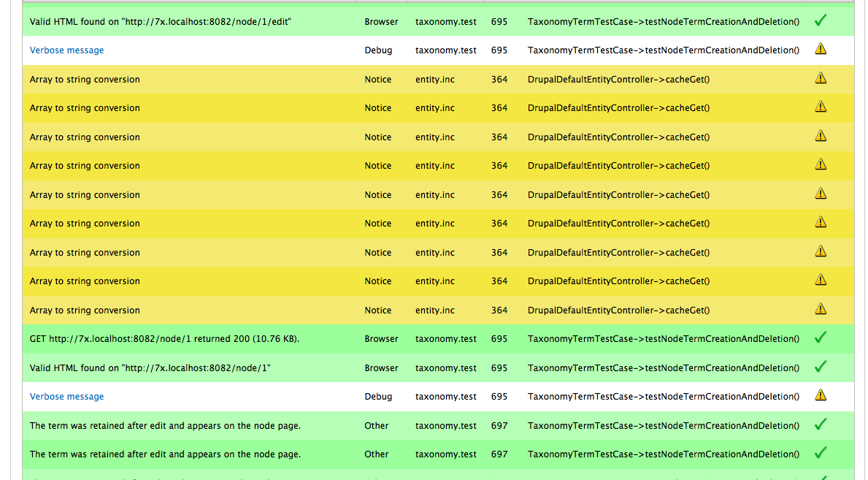Viewport: 868px width, 480px height.
Task: Click the green checkmark for node/1/edit Valid HTML row
Action: 820,21
